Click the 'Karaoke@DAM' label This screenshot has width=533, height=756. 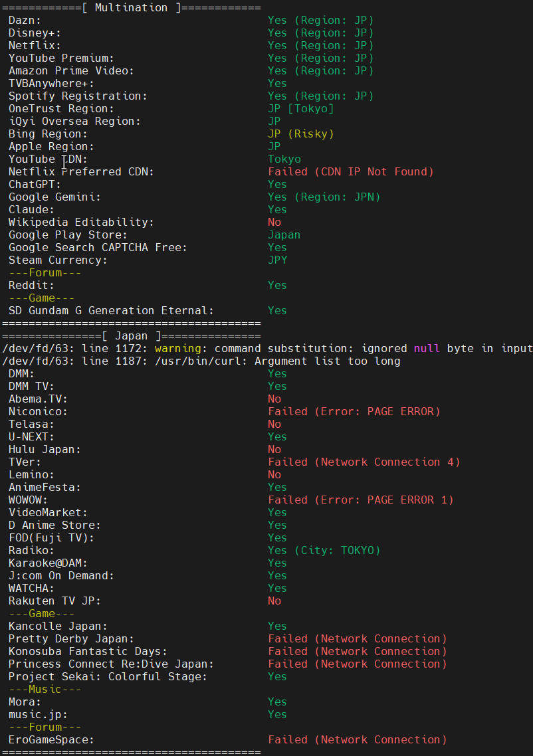(48, 563)
